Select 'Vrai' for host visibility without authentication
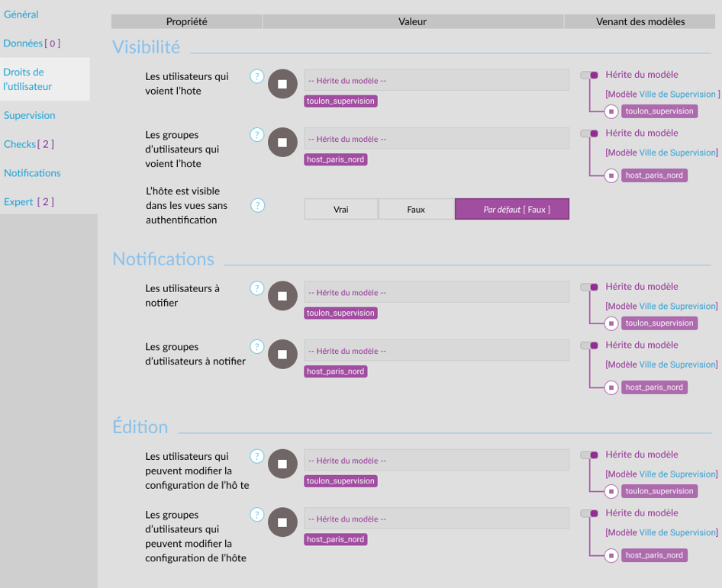The width and height of the screenshot is (722, 588). click(x=341, y=209)
